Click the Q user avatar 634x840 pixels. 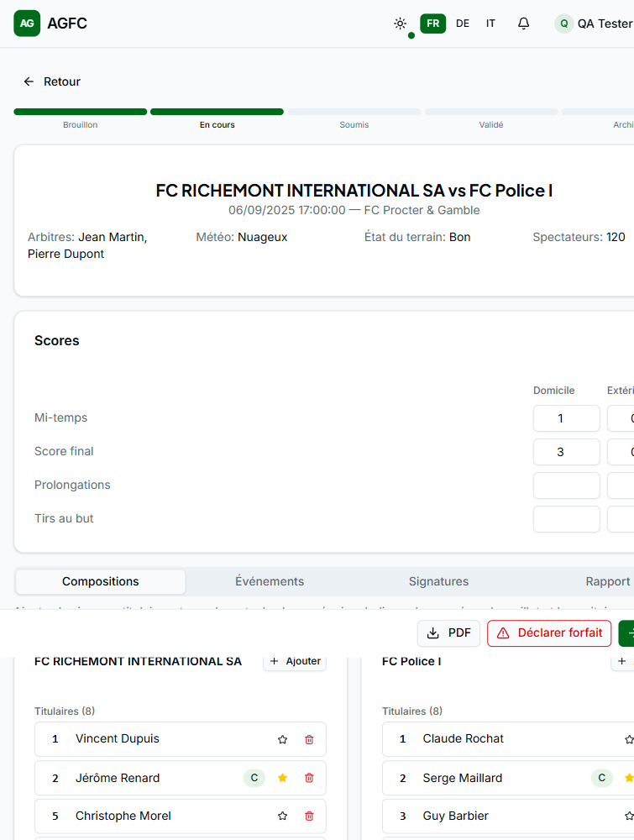(563, 24)
